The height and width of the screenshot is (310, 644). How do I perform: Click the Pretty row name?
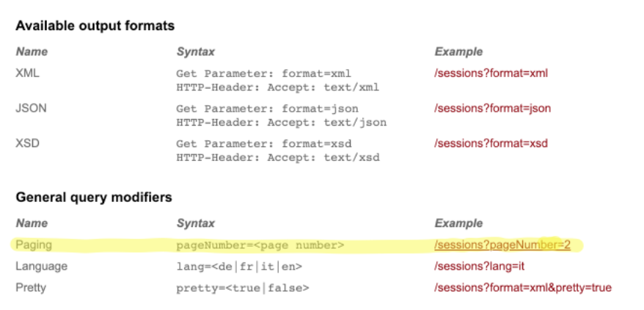[30, 287]
